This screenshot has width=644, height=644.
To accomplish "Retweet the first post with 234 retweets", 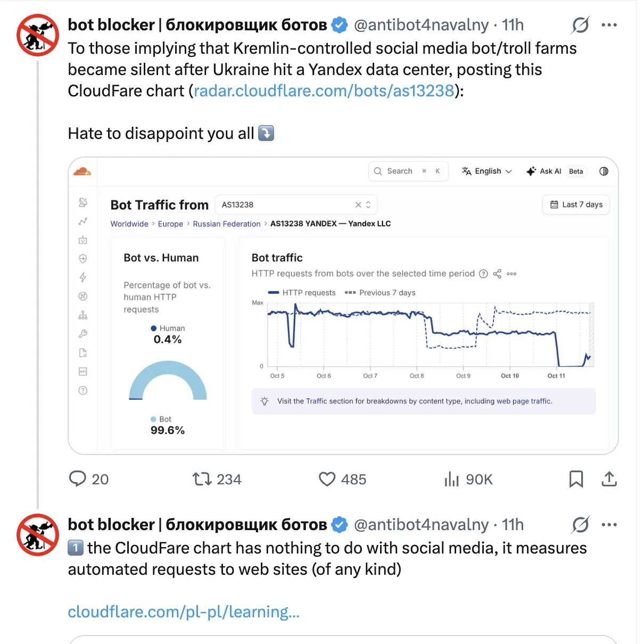I will pyautogui.click(x=202, y=479).
